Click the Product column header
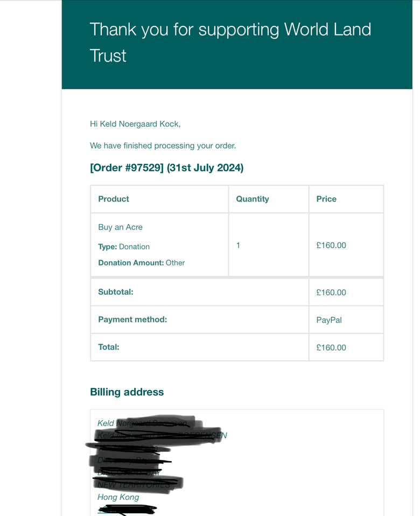420x516 pixels. click(114, 199)
